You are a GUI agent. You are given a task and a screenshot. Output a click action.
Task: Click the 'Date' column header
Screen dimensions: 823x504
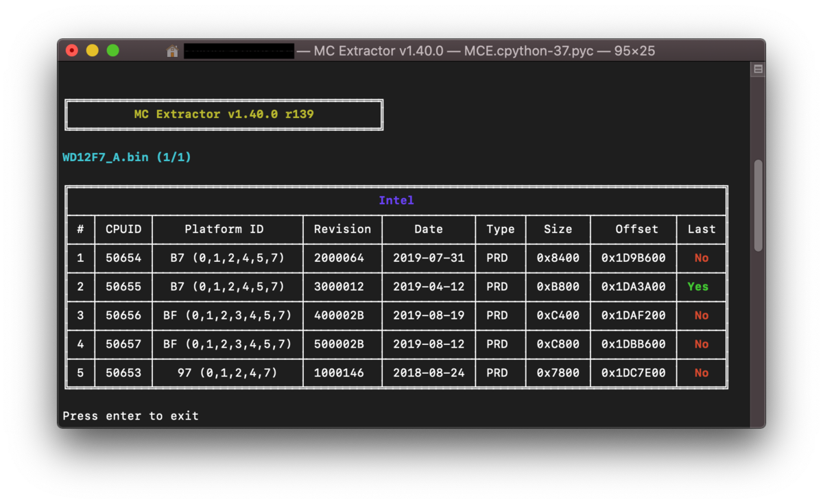tap(429, 229)
